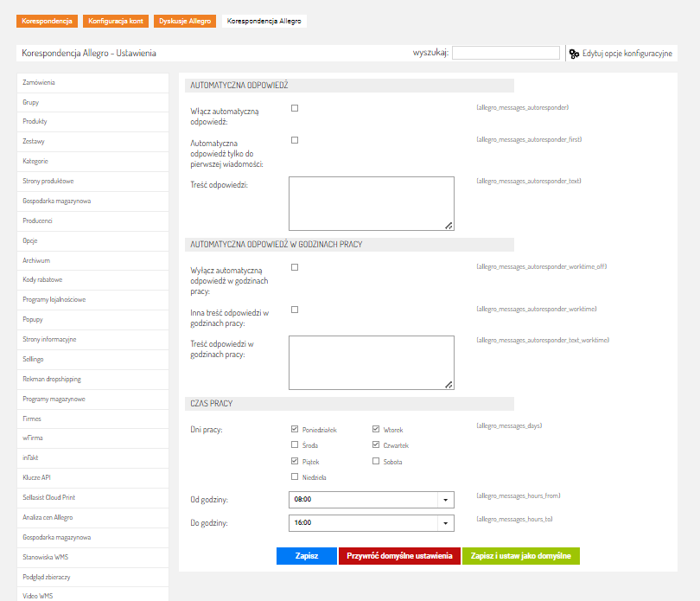The width and height of the screenshot is (700, 601).
Task: Open Edytuj opcje konfiguracyjne link
Action: [x=627, y=53]
